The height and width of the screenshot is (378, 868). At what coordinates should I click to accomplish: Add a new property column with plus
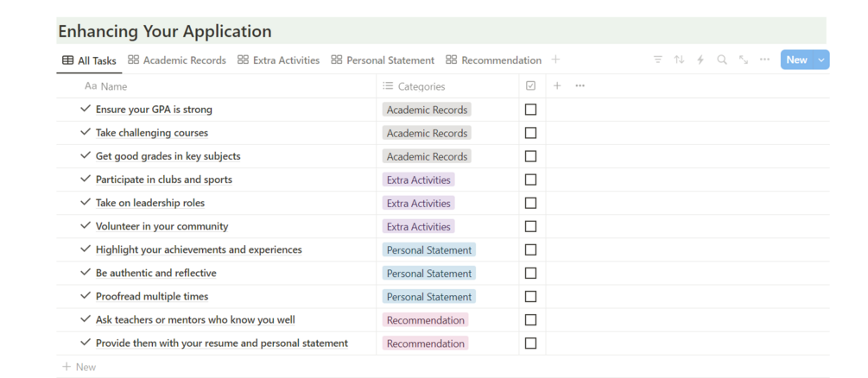(x=557, y=85)
